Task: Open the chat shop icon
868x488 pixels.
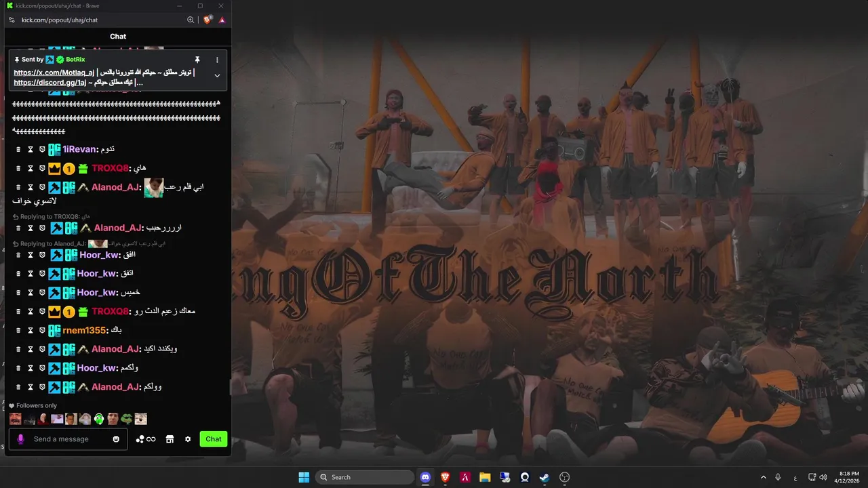Action: pyautogui.click(x=170, y=439)
